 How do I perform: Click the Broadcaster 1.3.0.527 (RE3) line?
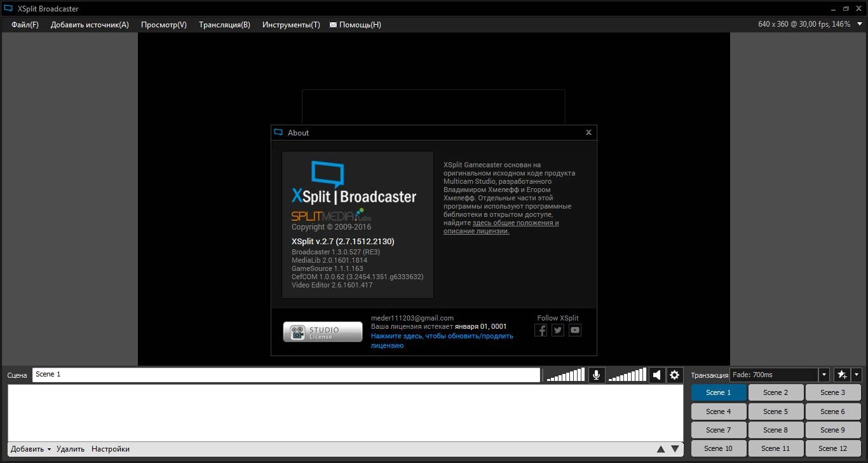336,252
